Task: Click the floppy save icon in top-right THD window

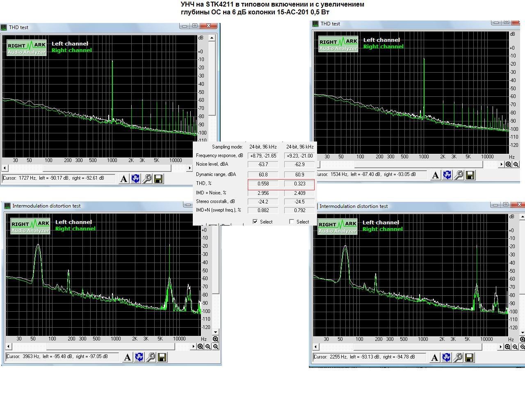Action: pos(470,175)
